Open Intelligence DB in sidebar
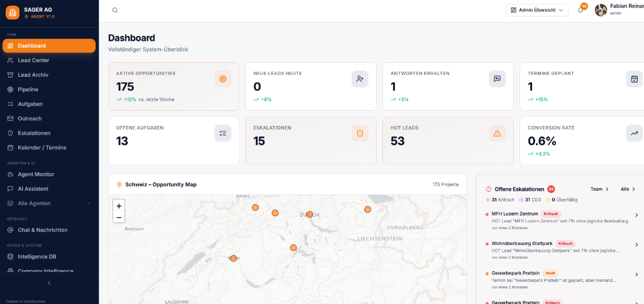644x304 pixels. coord(49,256)
